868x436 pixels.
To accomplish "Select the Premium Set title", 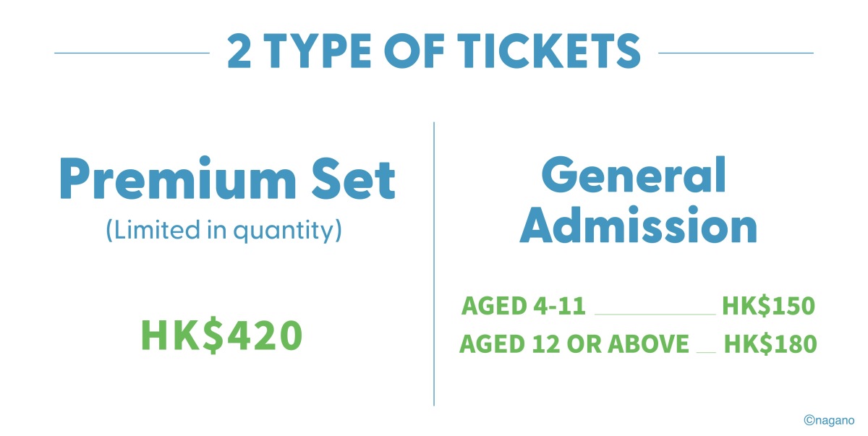I will tap(227, 180).
